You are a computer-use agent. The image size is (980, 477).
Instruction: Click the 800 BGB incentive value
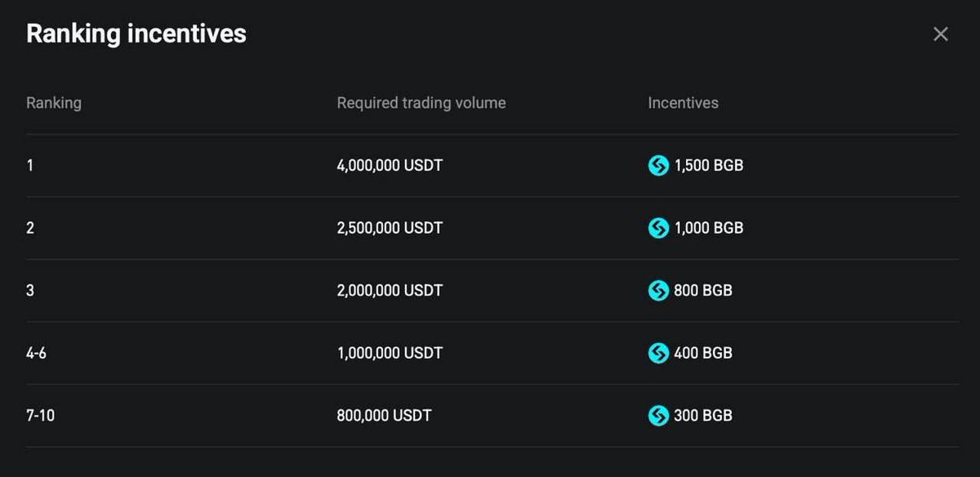pyautogui.click(x=703, y=290)
